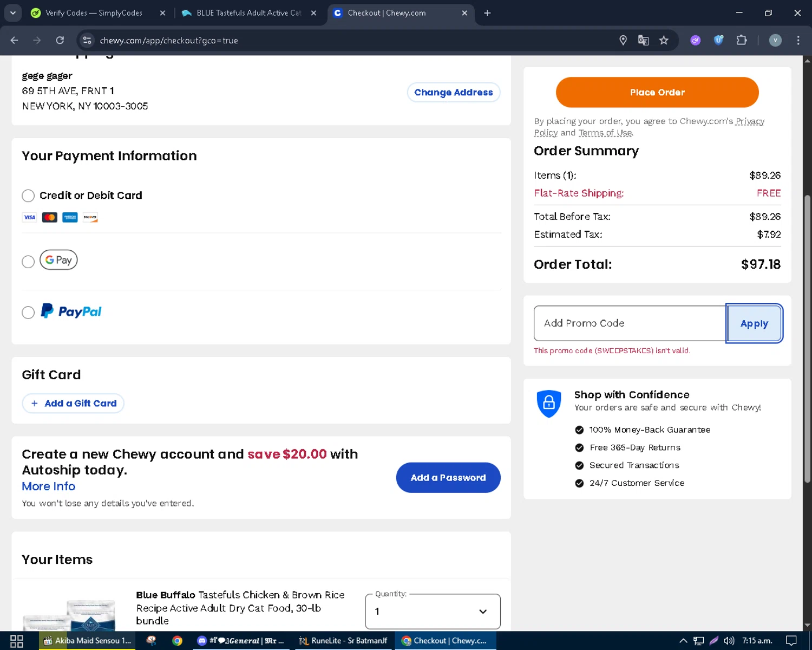This screenshot has width=812, height=650.
Task: Click the Add a Password button
Action: point(448,477)
